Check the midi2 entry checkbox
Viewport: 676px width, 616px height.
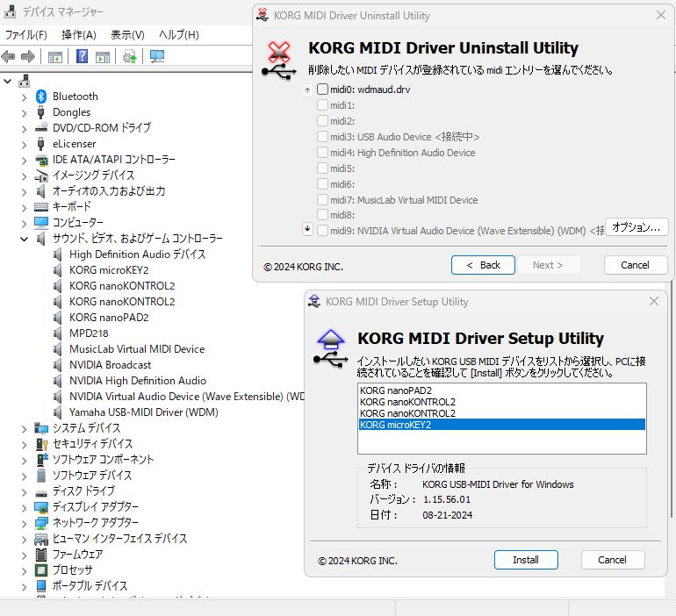click(x=322, y=120)
